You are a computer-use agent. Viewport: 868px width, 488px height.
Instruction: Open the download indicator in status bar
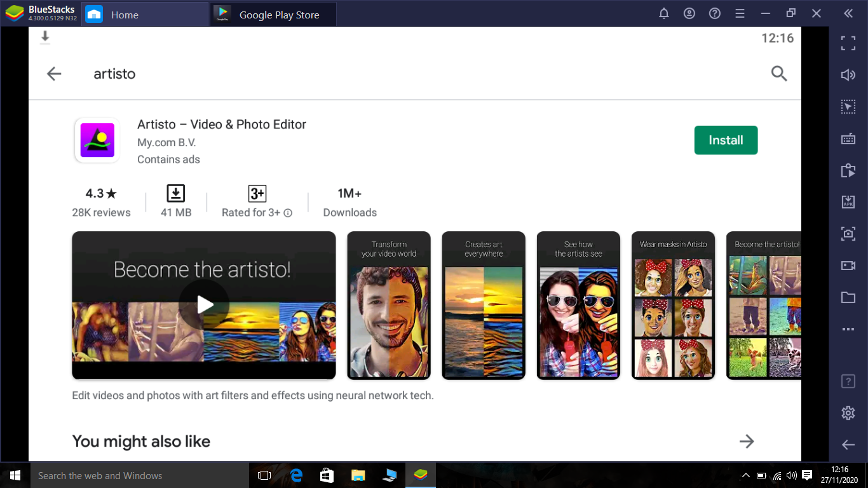coord(45,37)
